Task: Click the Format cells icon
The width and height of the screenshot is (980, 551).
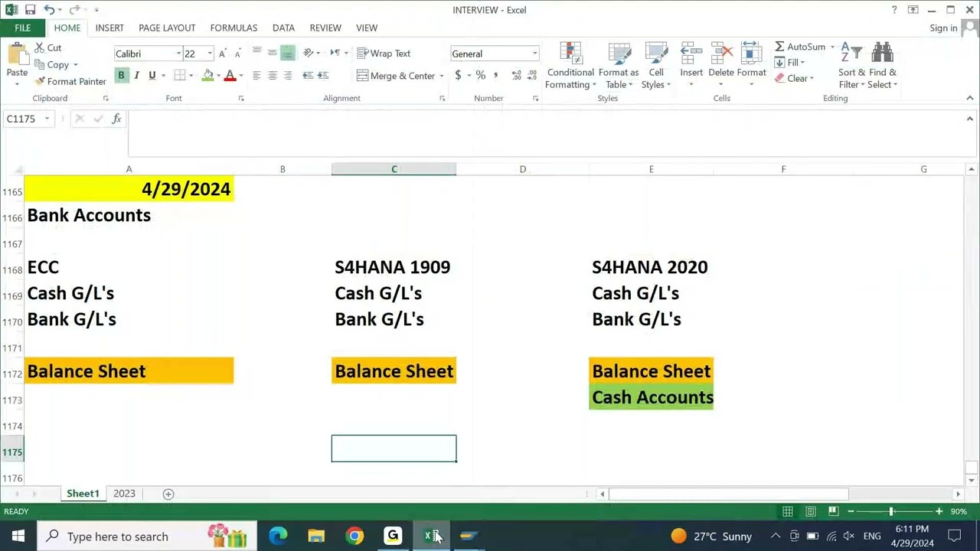Action: tap(751, 54)
